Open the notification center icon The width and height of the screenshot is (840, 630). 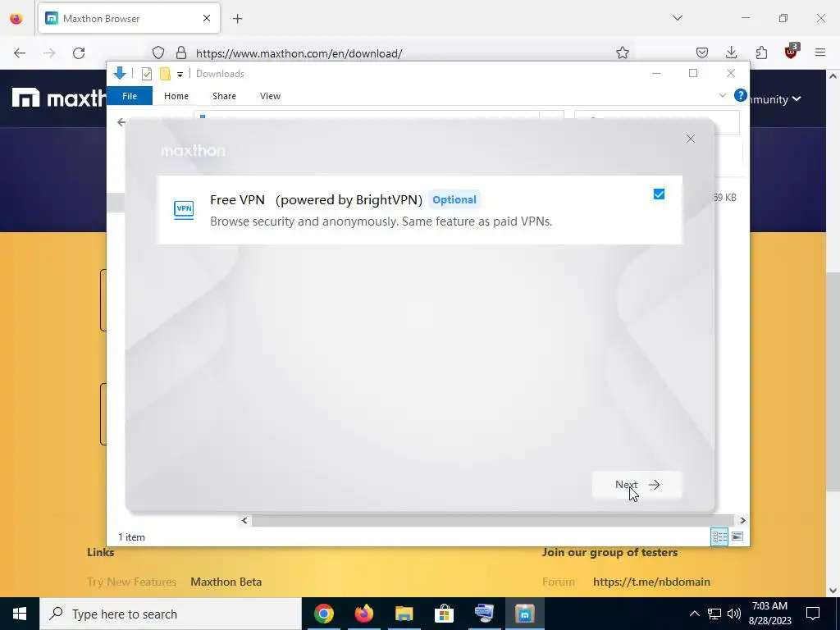coord(813,614)
